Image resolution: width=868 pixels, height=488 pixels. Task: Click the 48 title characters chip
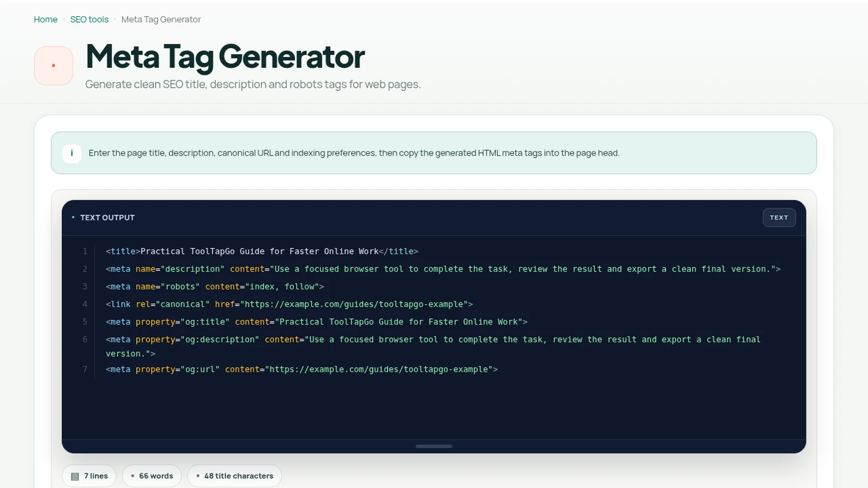click(x=234, y=476)
